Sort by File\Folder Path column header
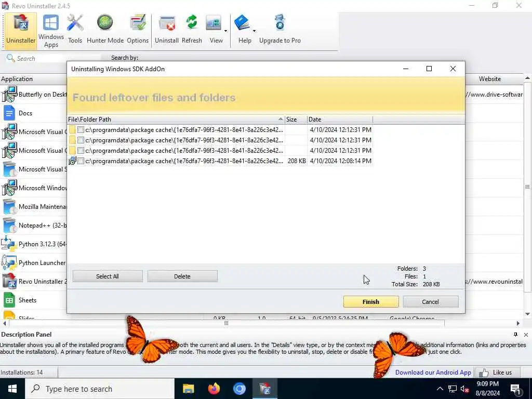This screenshot has width=532, height=399. click(x=176, y=119)
